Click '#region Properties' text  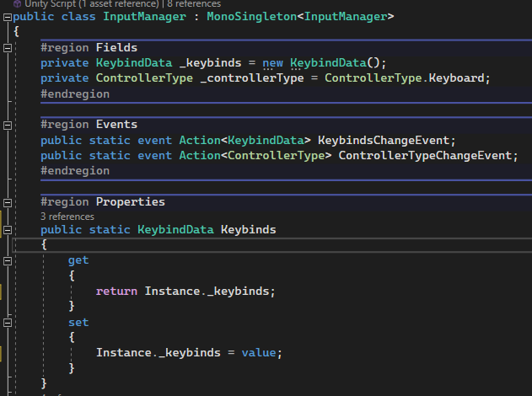coord(103,201)
